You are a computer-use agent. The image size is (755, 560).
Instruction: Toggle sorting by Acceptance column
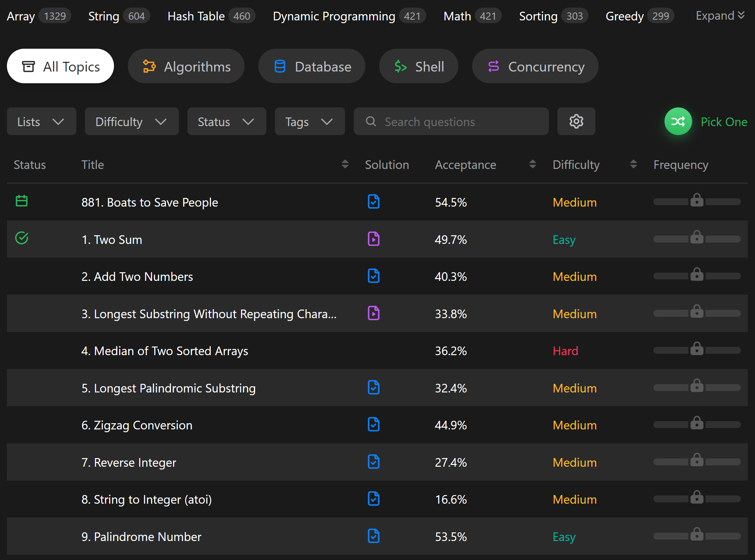(x=532, y=164)
